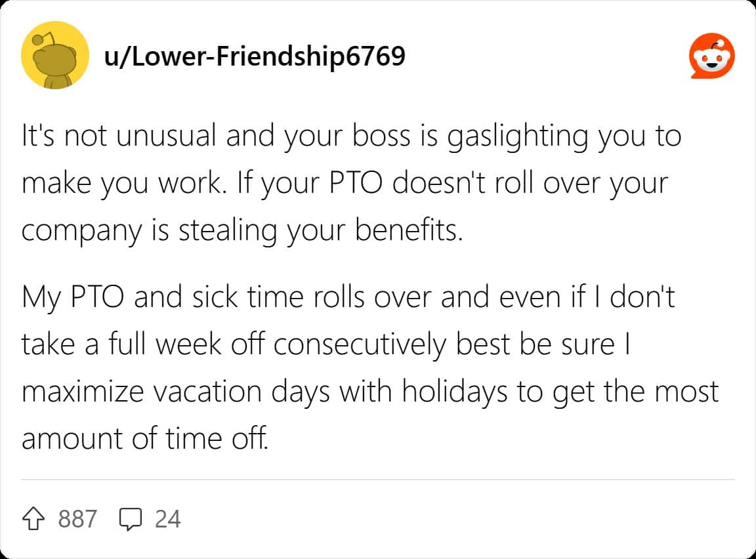This screenshot has width=756, height=559.
Task: Click the 24 comments count
Action: pyautogui.click(x=168, y=519)
